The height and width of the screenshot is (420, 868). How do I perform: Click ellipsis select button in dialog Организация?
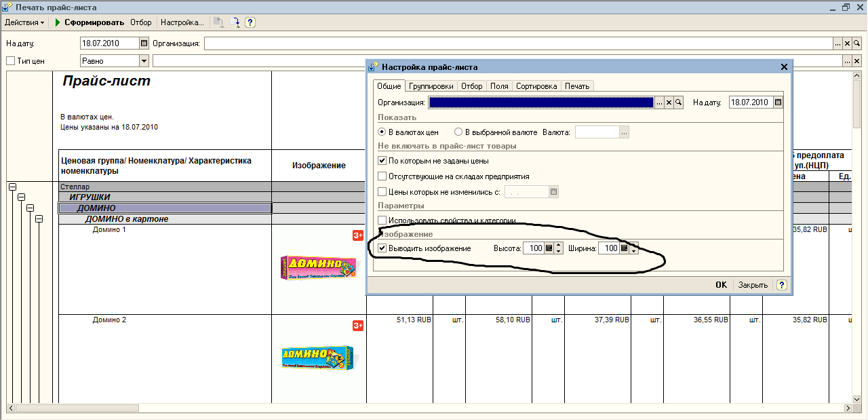(x=659, y=102)
